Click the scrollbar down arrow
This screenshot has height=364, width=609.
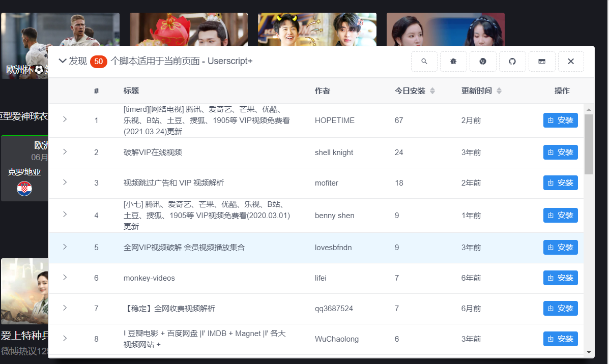click(x=589, y=352)
